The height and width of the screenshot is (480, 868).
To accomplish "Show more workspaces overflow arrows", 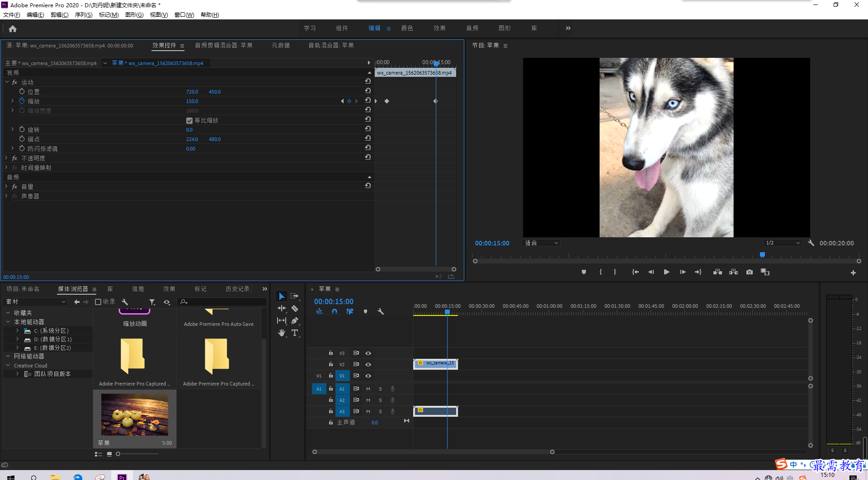I will (x=568, y=28).
